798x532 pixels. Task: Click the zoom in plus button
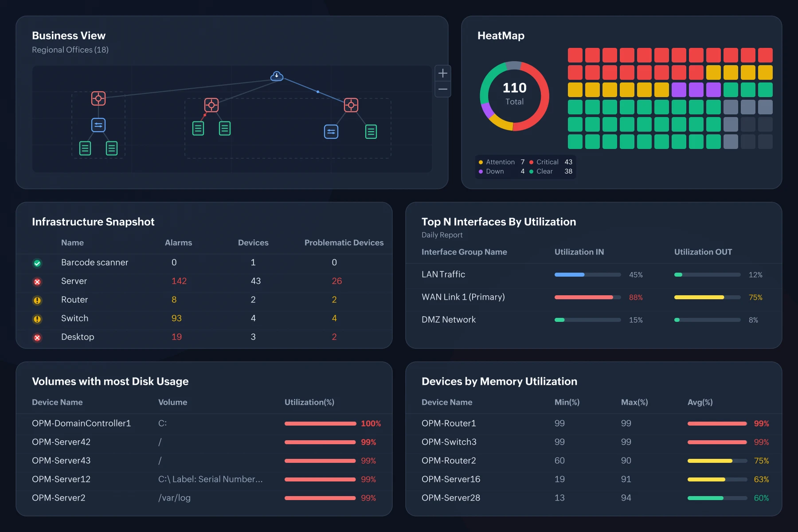(x=442, y=73)
